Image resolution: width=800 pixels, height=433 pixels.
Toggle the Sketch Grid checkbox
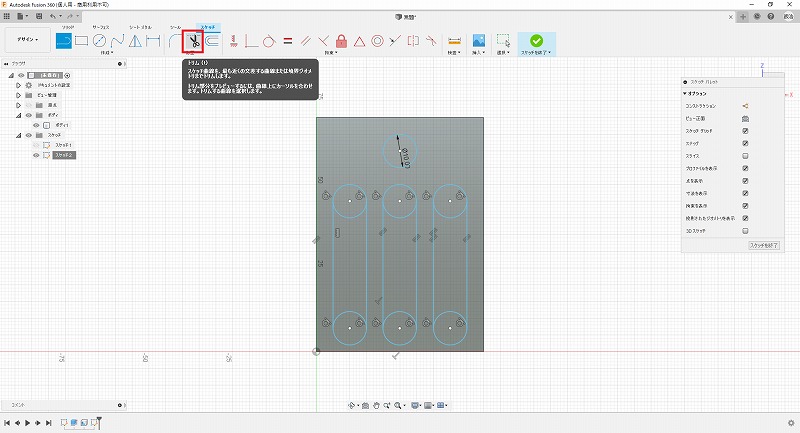point(745,131)
